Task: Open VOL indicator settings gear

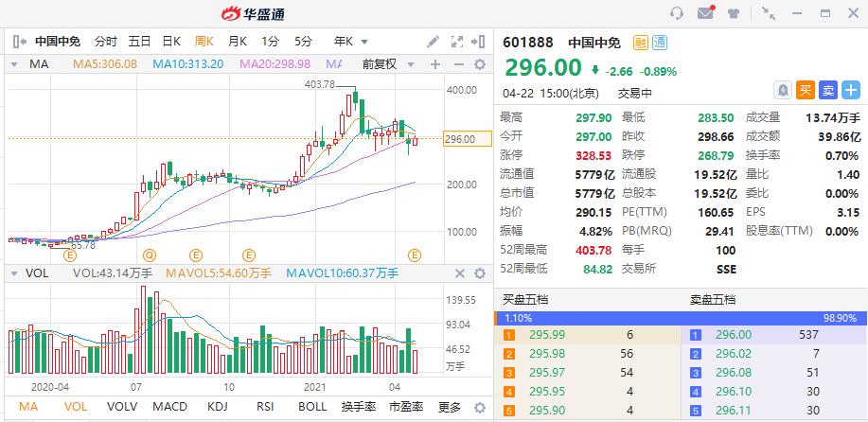Action: [x=480, y=273]
